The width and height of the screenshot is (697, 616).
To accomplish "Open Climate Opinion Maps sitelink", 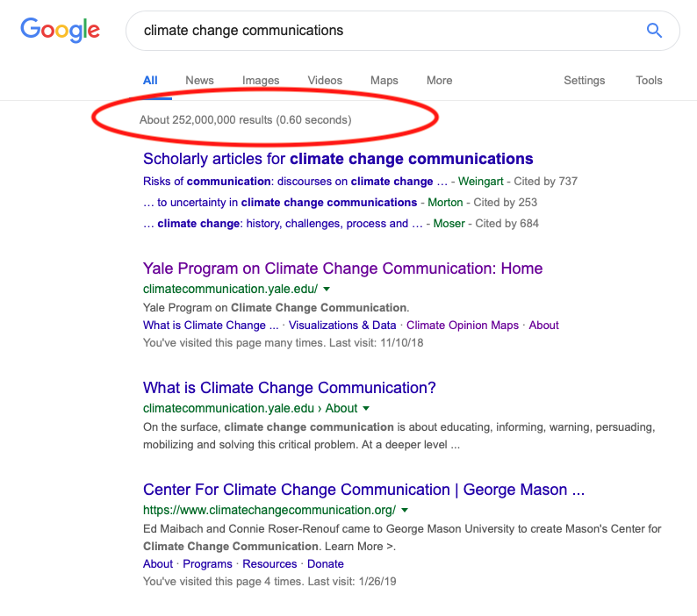I will tap(463, 326).
